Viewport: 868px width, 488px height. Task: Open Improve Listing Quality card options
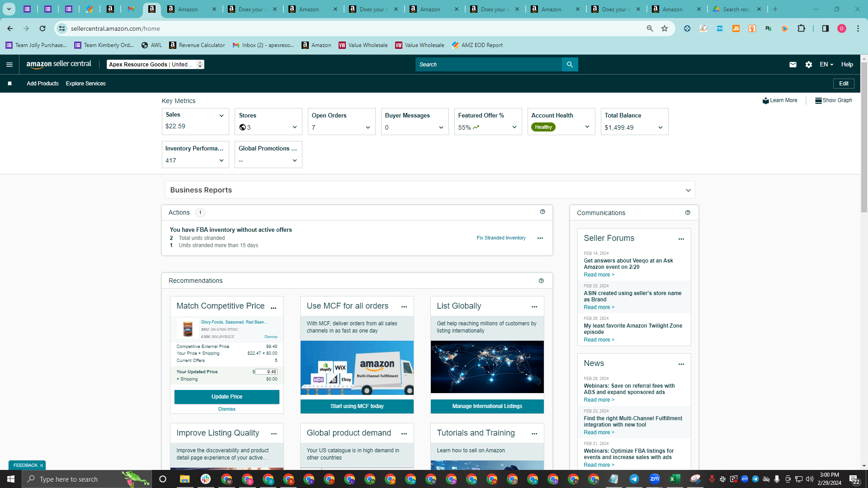coord(274,434)
